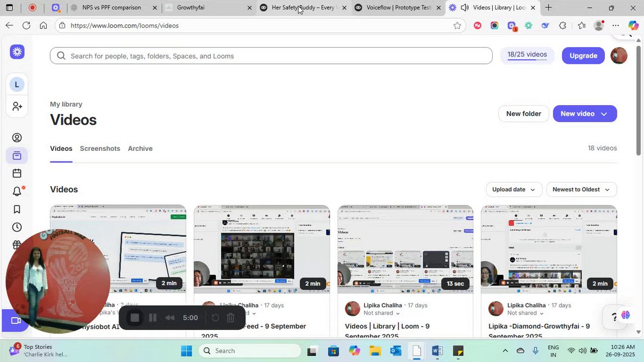Click the webcam bubble preview
The height and width of the screenshot is (362, 644).
click(x=58, y=281)
